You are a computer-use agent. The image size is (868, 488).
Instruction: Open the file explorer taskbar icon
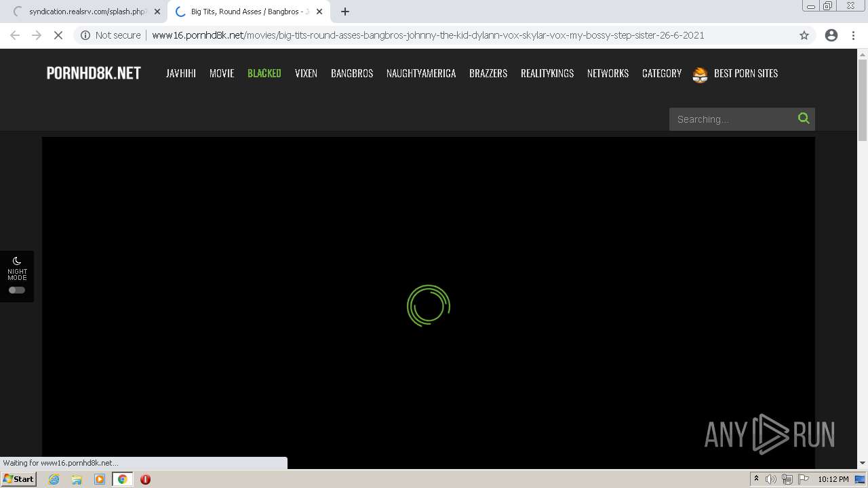(x=77, y=479)
